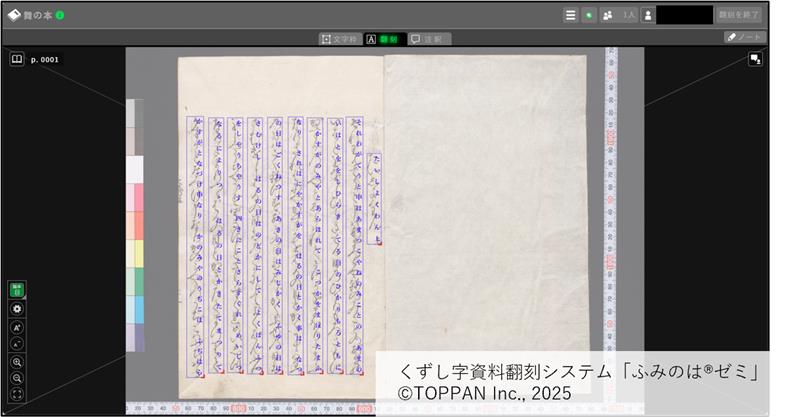Zoom out with the magnifier minus icon
The image size is (800, 417).
coord(17,378)
